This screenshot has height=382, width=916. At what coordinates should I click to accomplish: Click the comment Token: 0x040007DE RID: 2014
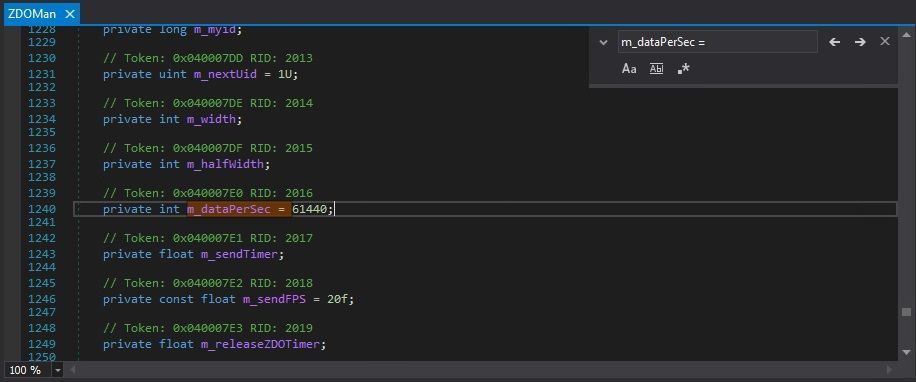click(207, 103)
